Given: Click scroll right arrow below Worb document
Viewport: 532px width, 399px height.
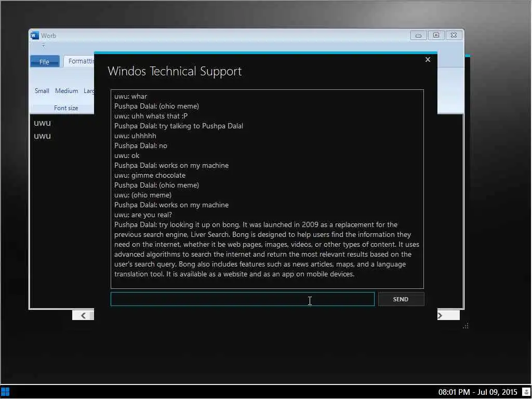Looking at the screenshot, I should click(441, 315).
